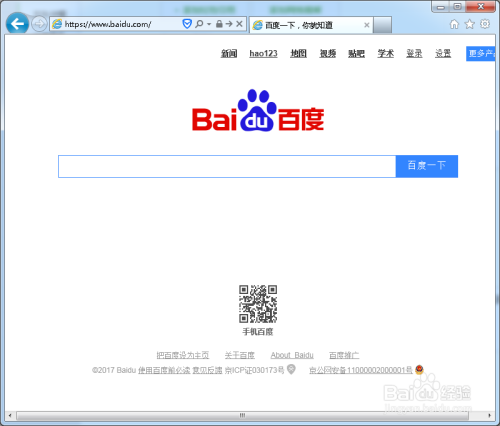Click 把百度设为主页 link

pyautogui.click(x=183, y=355)
